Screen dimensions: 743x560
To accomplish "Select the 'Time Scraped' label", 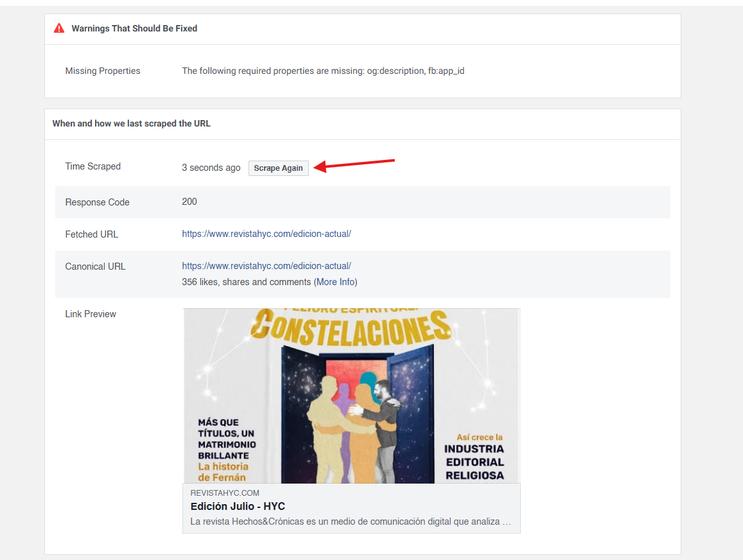I will (93, 166).
